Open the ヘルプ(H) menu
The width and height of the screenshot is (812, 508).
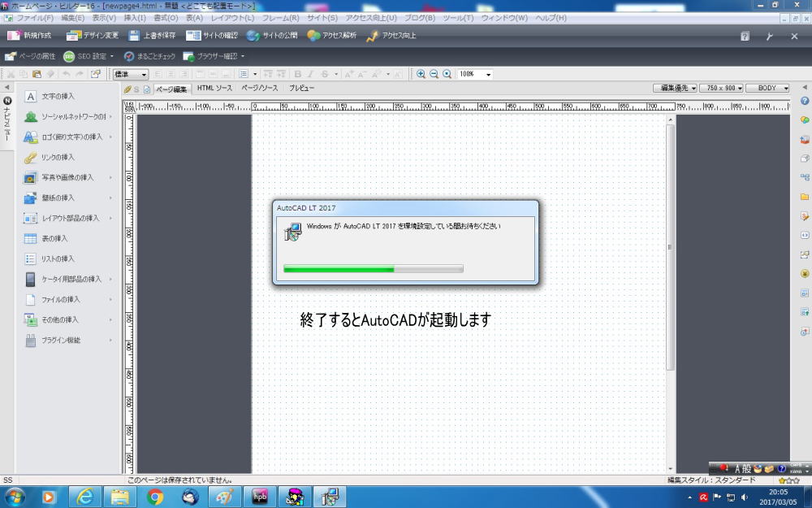coord(551,18)
